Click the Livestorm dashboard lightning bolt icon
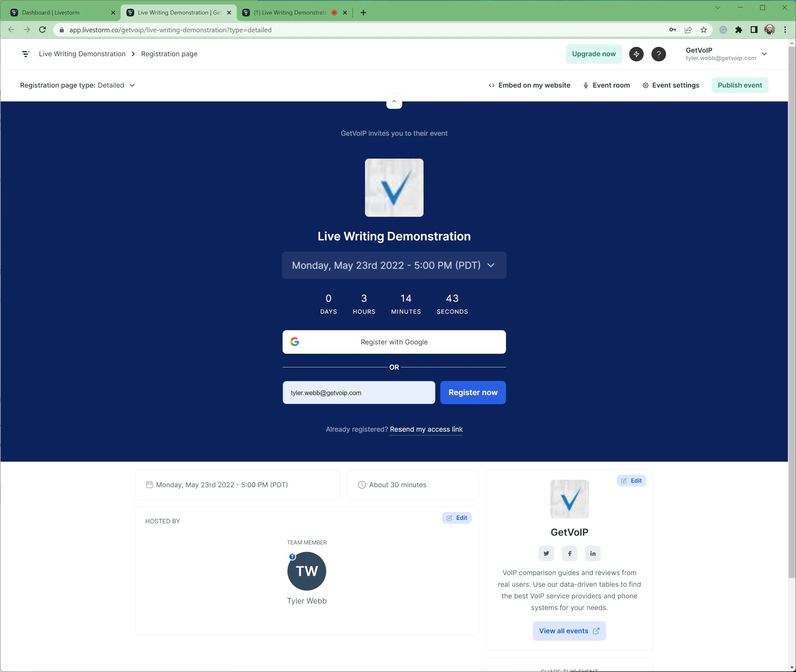Screen dimensions: 796x672 [x=635, y=53]
